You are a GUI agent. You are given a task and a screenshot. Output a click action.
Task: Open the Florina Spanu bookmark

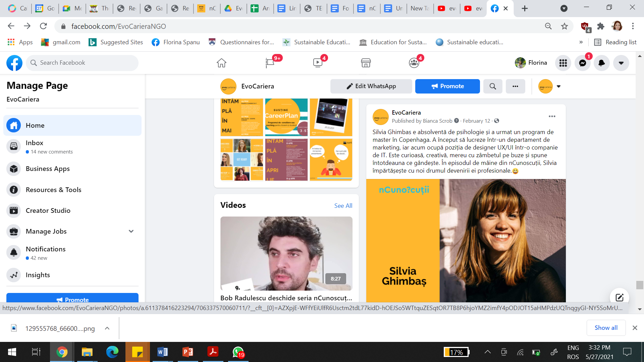[x=176, y=42]
